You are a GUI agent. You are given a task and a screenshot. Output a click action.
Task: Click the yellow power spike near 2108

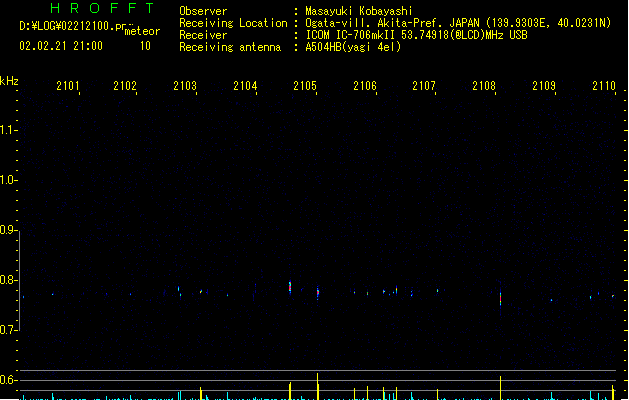(x=500, y=388)
